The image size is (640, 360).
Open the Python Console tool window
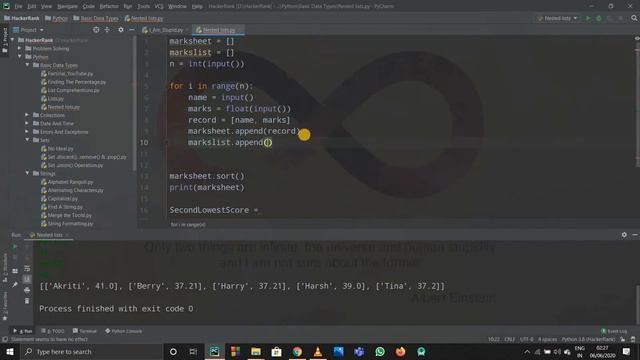coord(124,331)
